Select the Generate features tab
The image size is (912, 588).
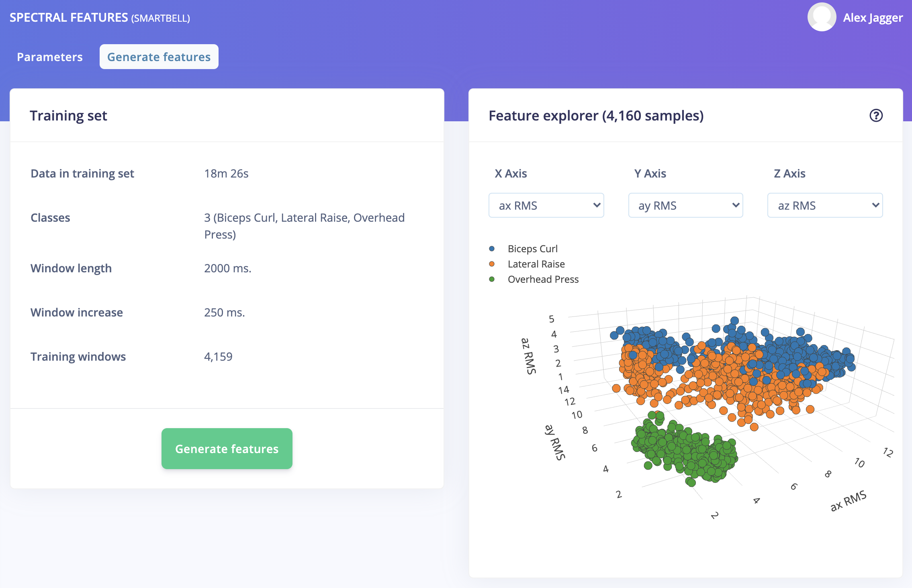click(159, 57)
